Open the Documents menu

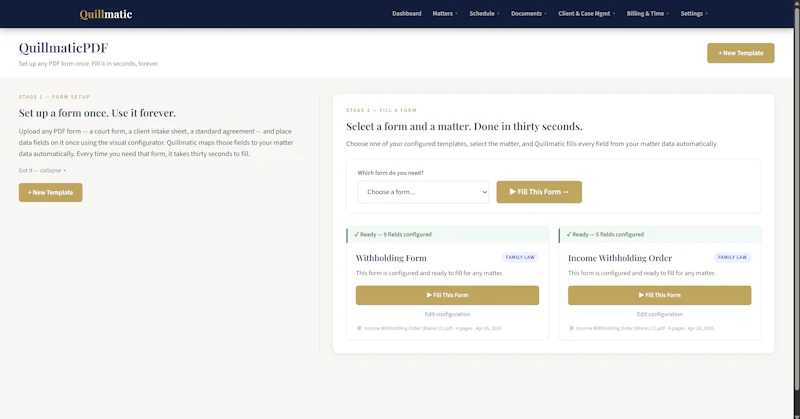coord(529,14)
